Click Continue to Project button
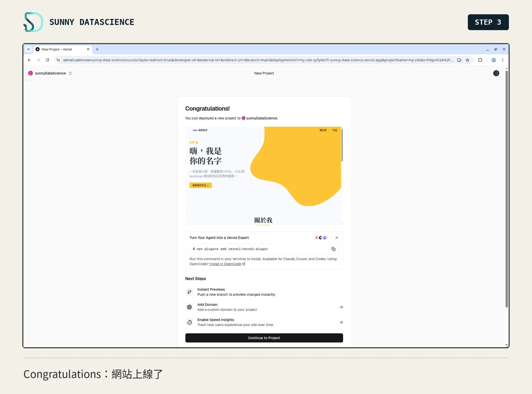This screenshot has width=532, height=394. [x=264, y=338]
